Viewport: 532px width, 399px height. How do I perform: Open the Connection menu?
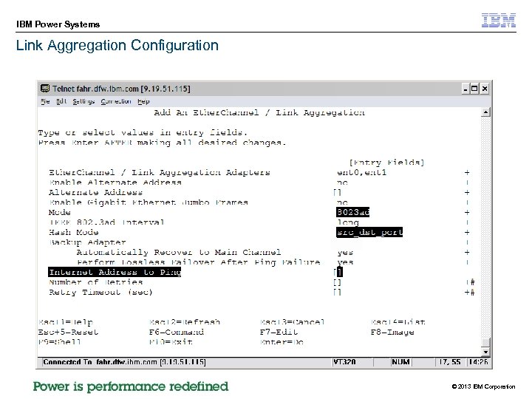point(116,101)
